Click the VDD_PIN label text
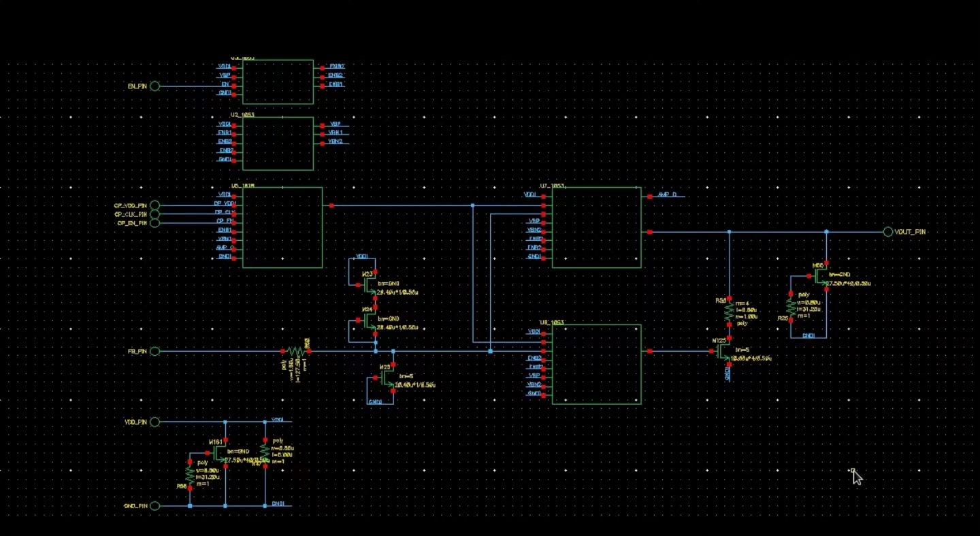980x536 pixels. [x=135, y=422]
